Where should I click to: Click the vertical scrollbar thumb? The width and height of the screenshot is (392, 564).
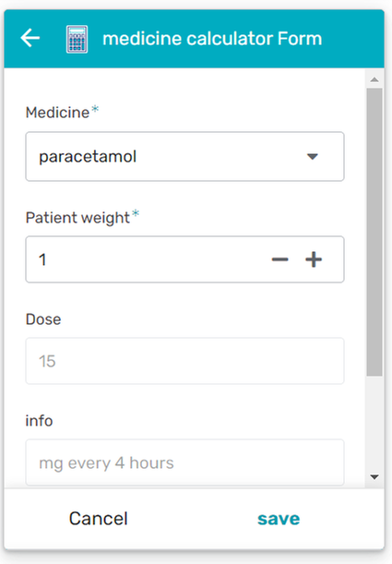(x=374, y=232)
